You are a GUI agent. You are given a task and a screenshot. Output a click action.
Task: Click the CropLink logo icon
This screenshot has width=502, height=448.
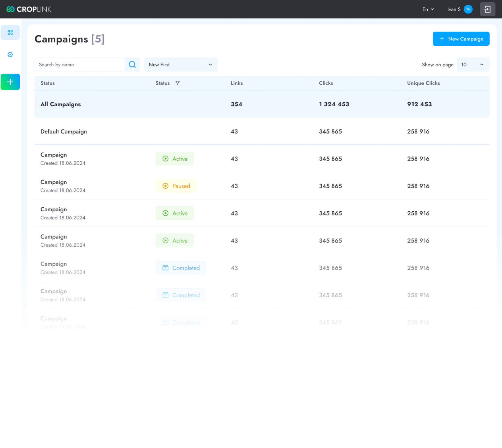point(10,9)
